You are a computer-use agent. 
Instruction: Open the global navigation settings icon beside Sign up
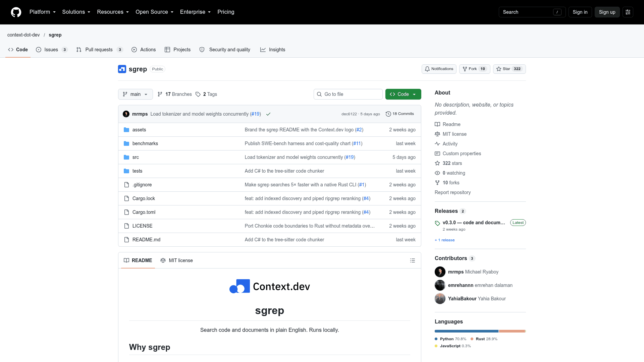[628, 12]
